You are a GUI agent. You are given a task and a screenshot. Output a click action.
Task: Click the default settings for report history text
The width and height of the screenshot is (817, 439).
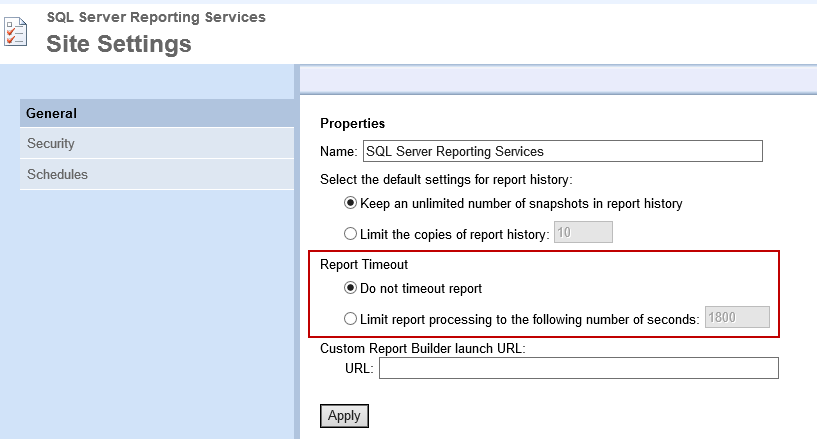click(x=446, y=180)
